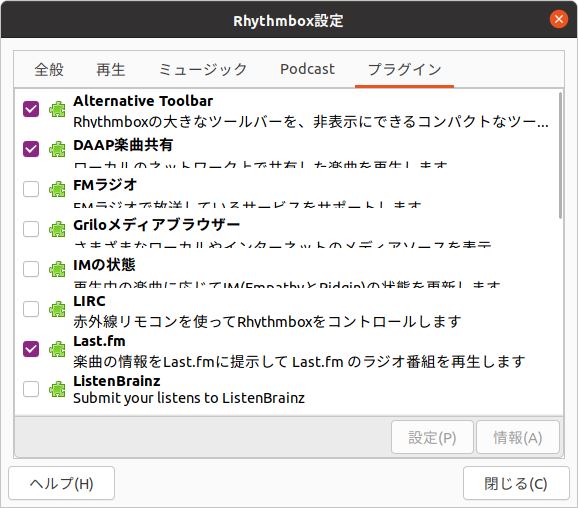This screenshot has width=578, height=508.
Task: Select the Griloメディアブラウザー plugin name
Action: click(x=157, y=225)
